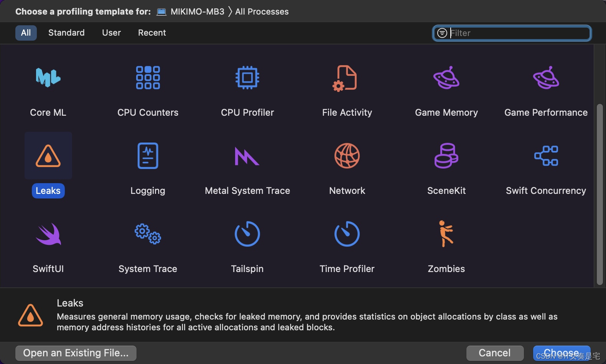Viewport: 606px width, 364px height.
Task: Choose the SwiftUI bird icon
Action: 48,234
